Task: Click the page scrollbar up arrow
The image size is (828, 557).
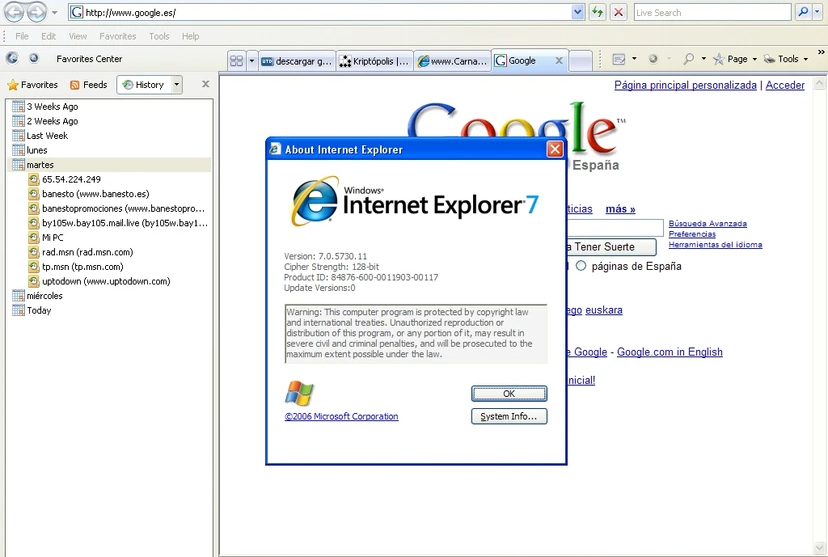Action: (x=819, y=83)
